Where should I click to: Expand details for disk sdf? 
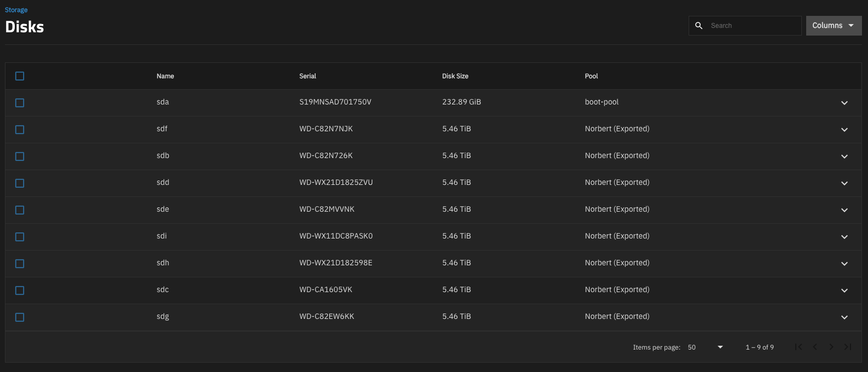[x=844, y=130]
